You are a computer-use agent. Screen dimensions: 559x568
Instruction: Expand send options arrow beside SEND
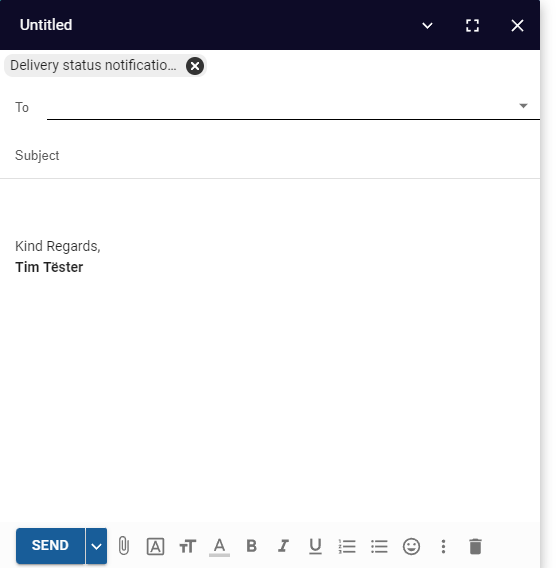(x=96, y=546)
